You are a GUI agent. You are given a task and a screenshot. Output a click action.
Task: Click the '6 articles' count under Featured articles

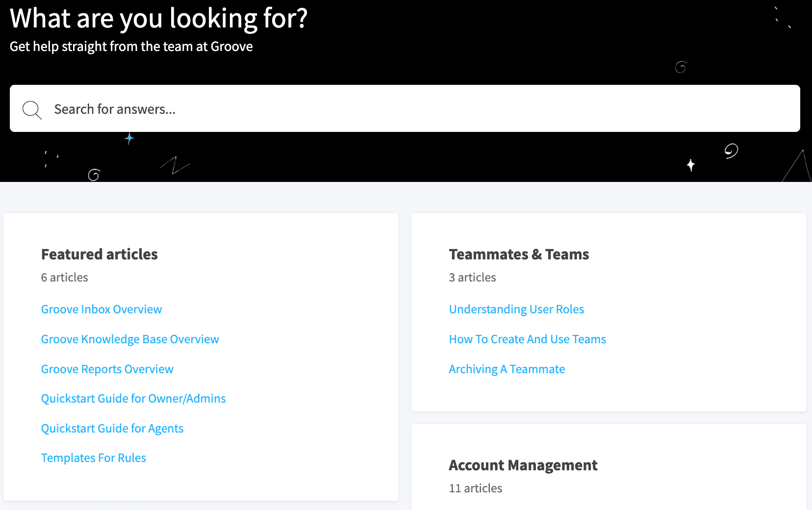pos(64,277)
